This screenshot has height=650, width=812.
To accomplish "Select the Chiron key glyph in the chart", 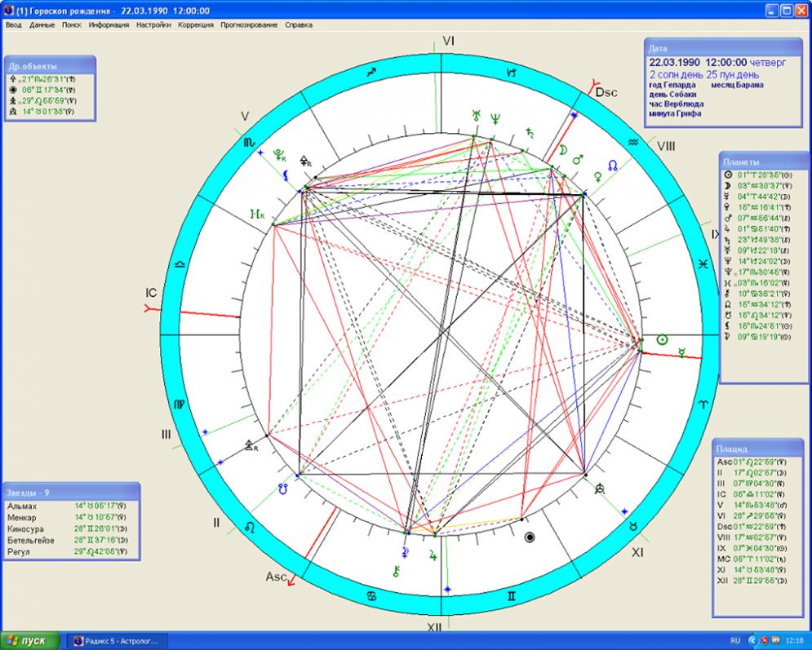I will (x=397, y=570).
